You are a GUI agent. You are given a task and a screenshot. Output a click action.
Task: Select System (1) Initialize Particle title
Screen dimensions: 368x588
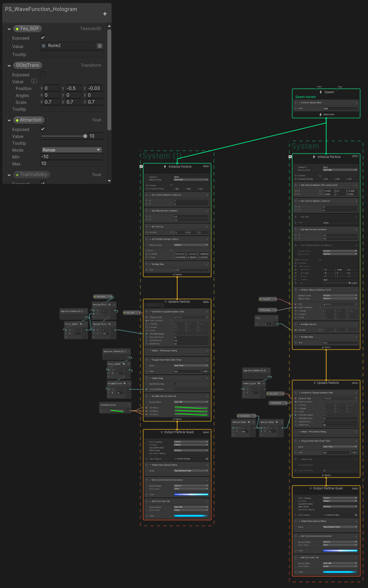coord(180,167)
